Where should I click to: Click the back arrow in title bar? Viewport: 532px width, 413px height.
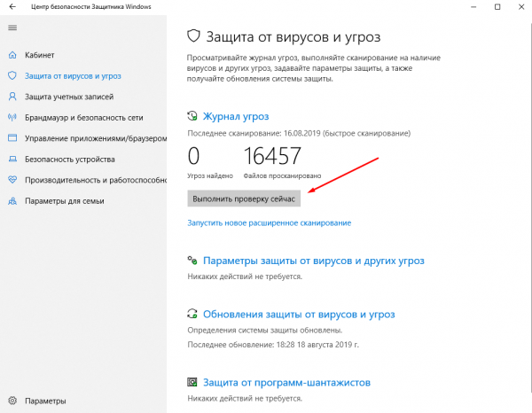12,7
